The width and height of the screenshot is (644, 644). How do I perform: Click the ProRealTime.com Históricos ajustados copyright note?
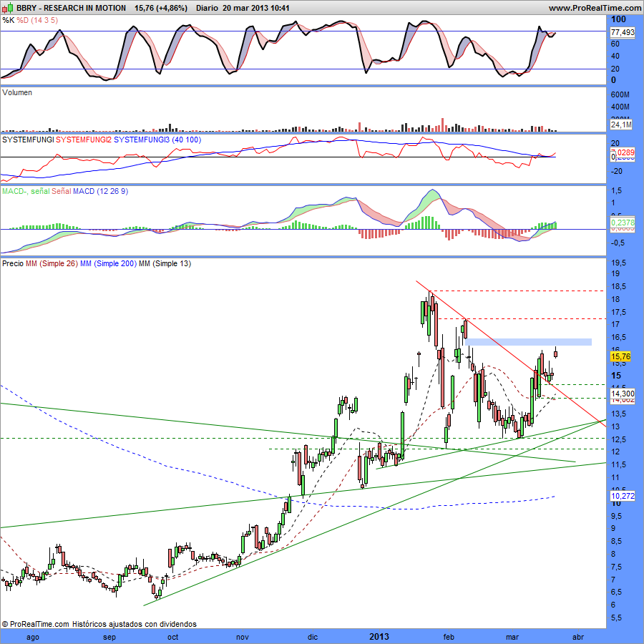click(x=99, y=624)
